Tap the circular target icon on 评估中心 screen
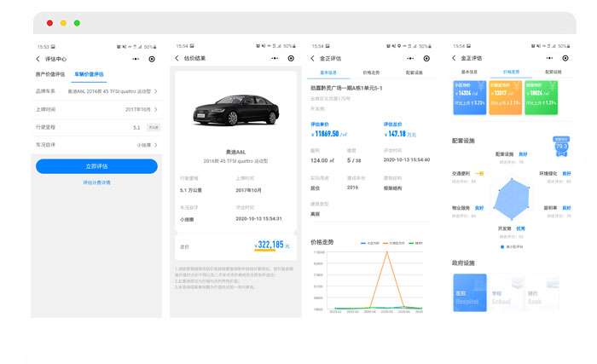 (152, 59)
